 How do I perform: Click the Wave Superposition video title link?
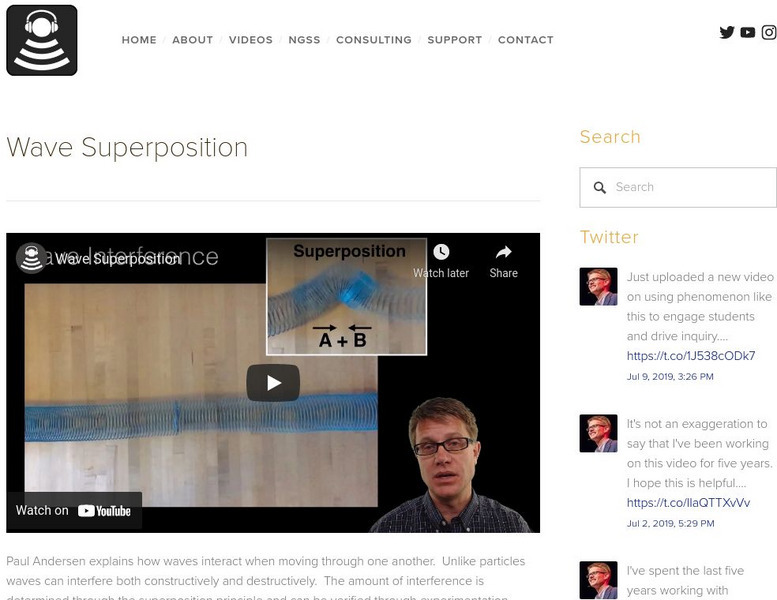(x=117, y=259)
